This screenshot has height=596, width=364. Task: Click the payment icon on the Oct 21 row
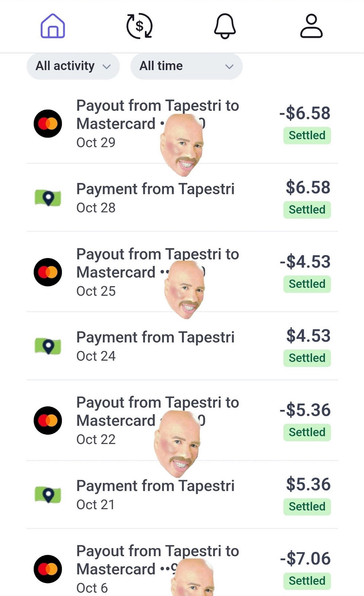click(x=48, y=495)
